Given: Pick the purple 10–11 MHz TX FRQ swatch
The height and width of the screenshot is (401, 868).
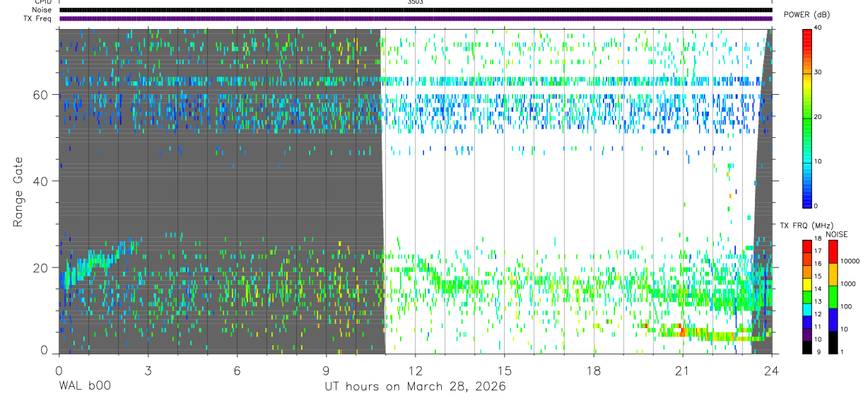Looking at the screenshot, I should (x=807, y=335).
